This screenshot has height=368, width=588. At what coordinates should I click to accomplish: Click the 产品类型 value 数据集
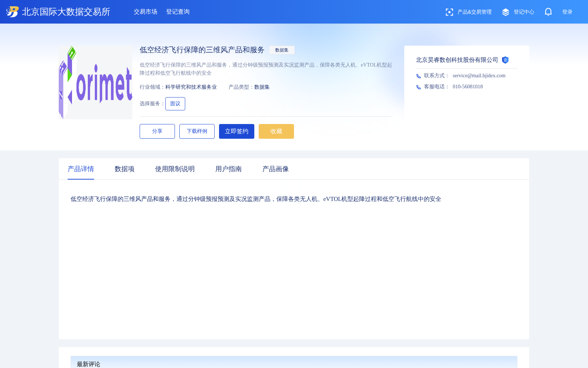click(x=262, y=87)
